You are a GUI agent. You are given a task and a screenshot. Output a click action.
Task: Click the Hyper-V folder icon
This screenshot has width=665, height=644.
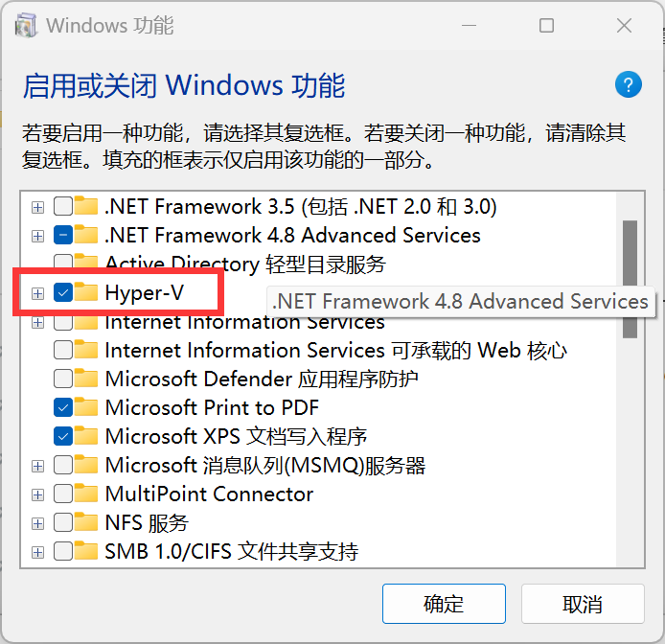point(87,292)
